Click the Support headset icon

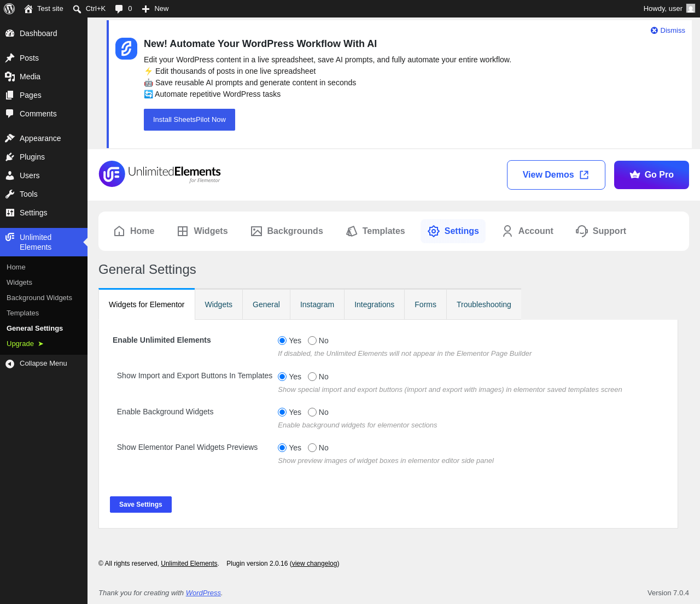[x=582, y=231]
